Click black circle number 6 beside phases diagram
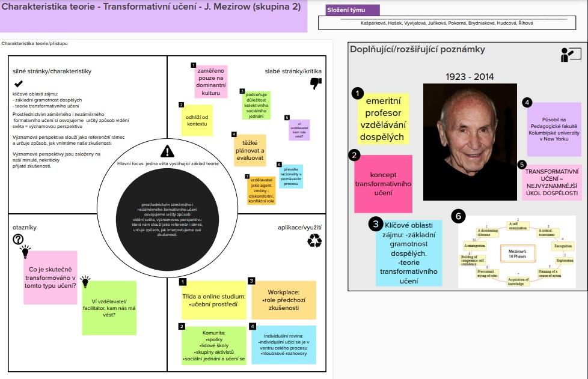This screenshot has width=588, height=379. (459, 216)
